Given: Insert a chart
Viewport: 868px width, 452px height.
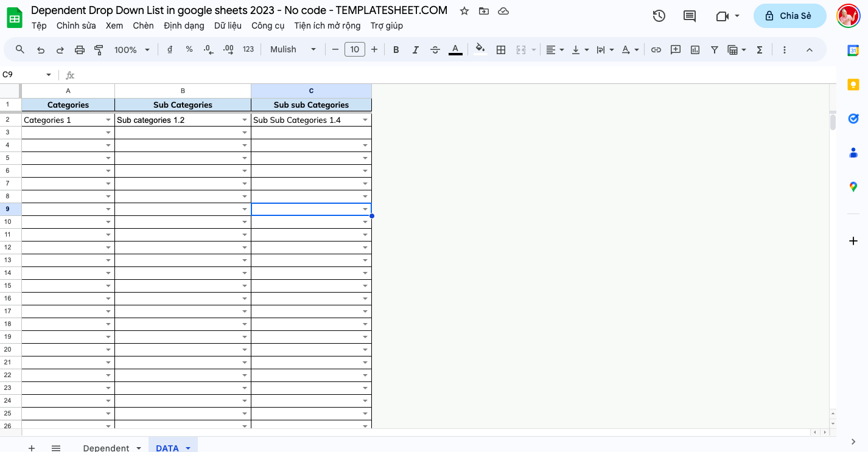Looking at the screenshot, I should click(695, 49).
